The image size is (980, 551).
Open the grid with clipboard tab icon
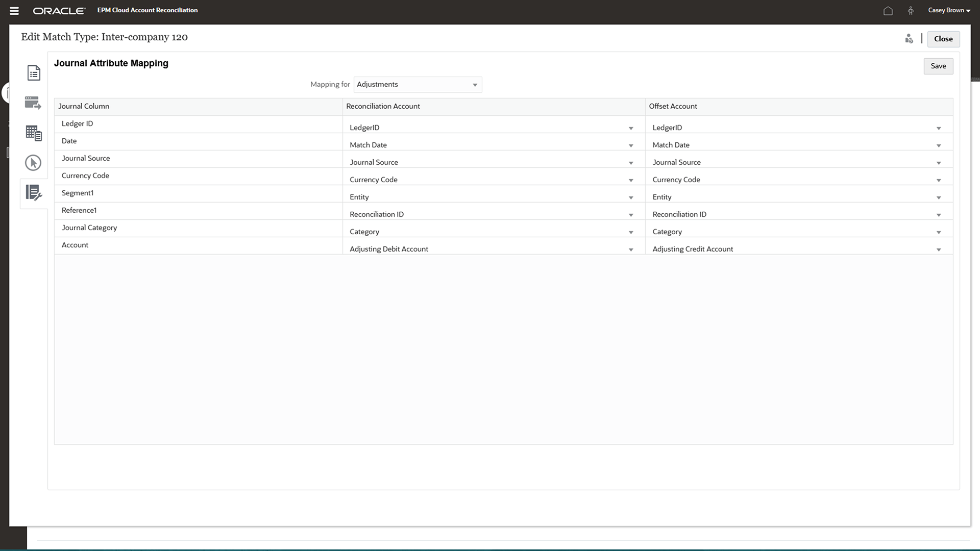pos(34,133)
